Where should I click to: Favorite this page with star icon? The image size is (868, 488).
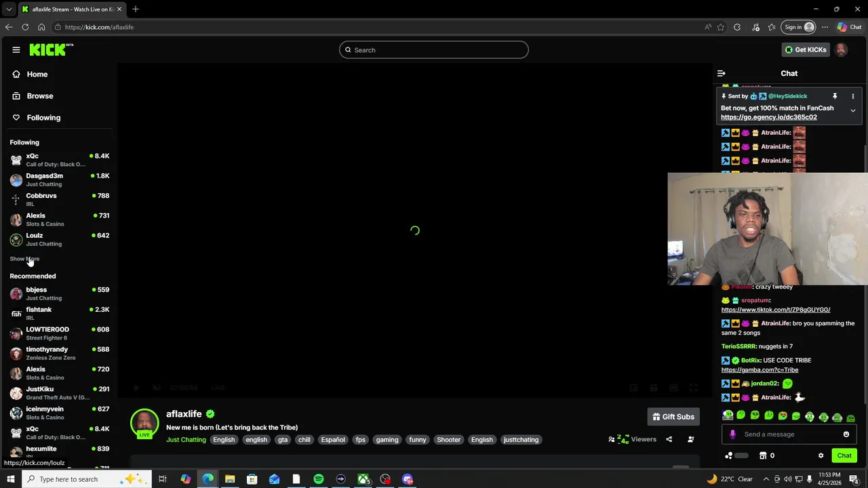720,27
